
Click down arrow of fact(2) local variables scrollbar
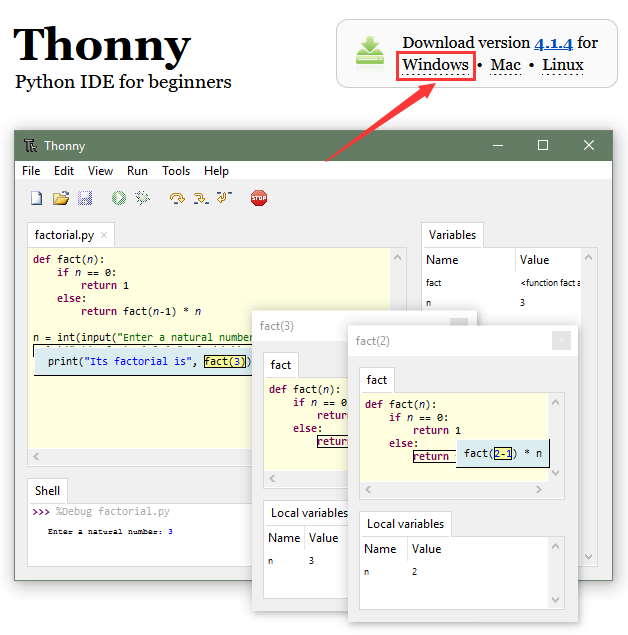pyautogui.click(x=556, y=600)
